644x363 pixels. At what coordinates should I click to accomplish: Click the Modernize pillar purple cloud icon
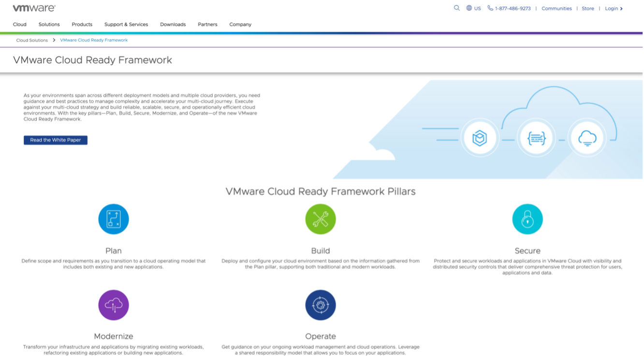114,305
